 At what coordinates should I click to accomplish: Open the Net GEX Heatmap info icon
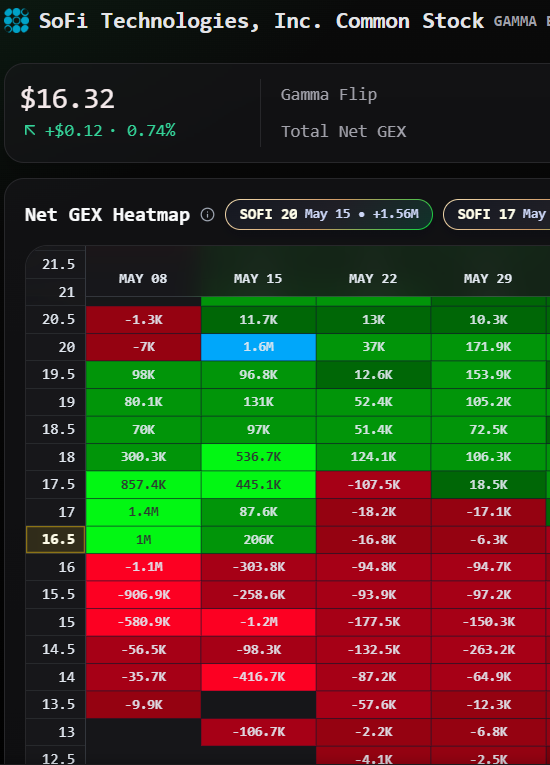(x=207, y=215)
